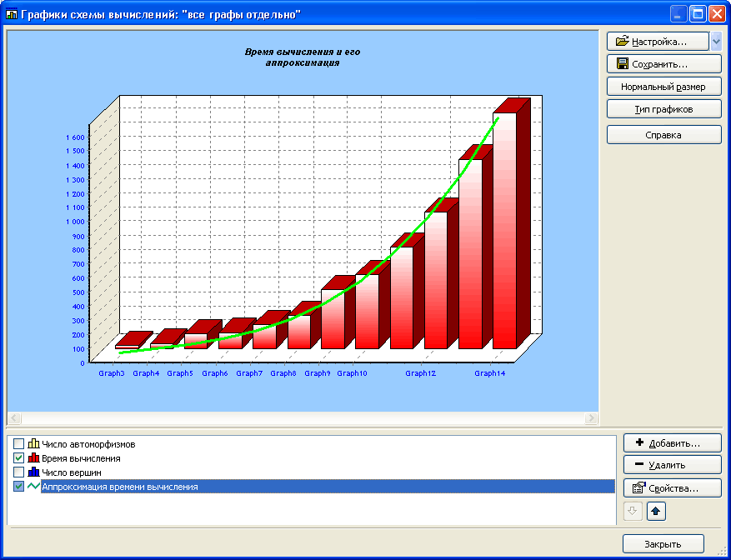
Task: Select the Число автоморфизмов list row
Action: (x=312, y=444)
